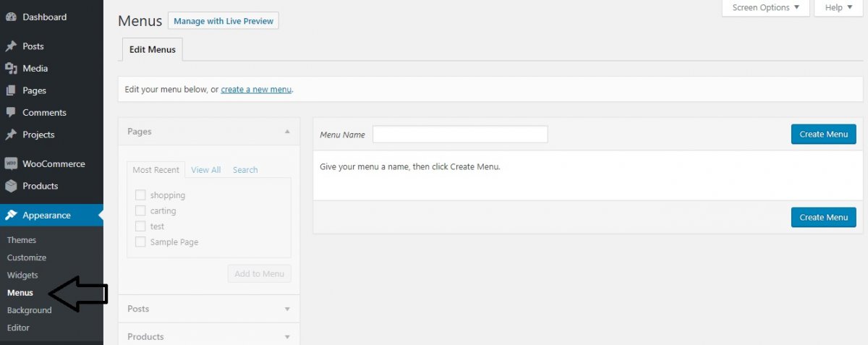
Task: Open WooCommerce in the sidebar
Action: [54, 164]
